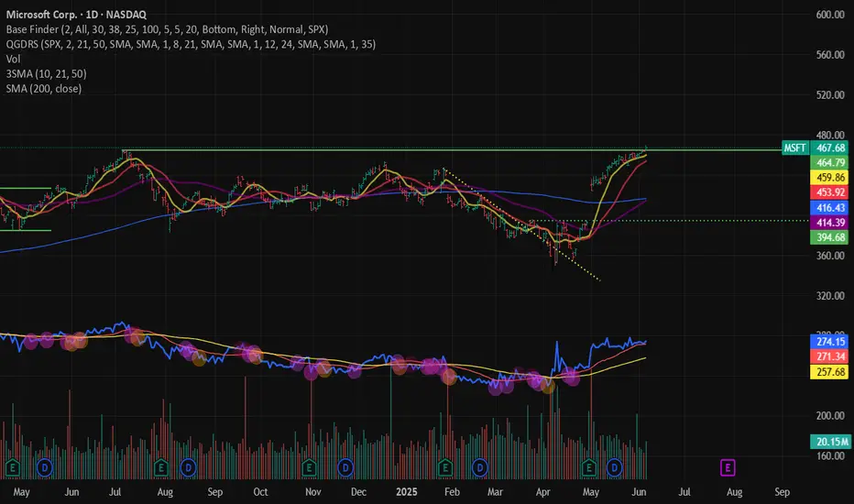Click the yellow 459.86 SMA label
Screen dimensions: 854x504
tap(830, 177)
